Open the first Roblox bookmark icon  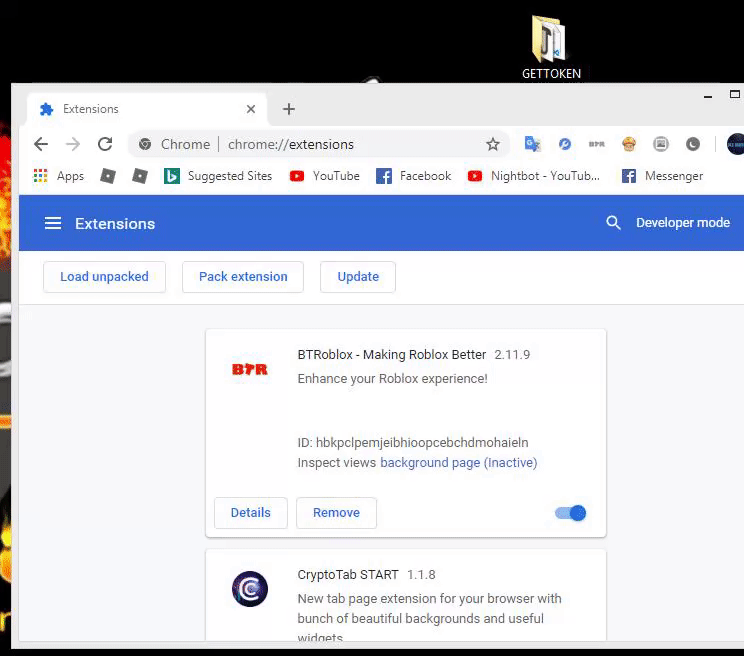108,176
